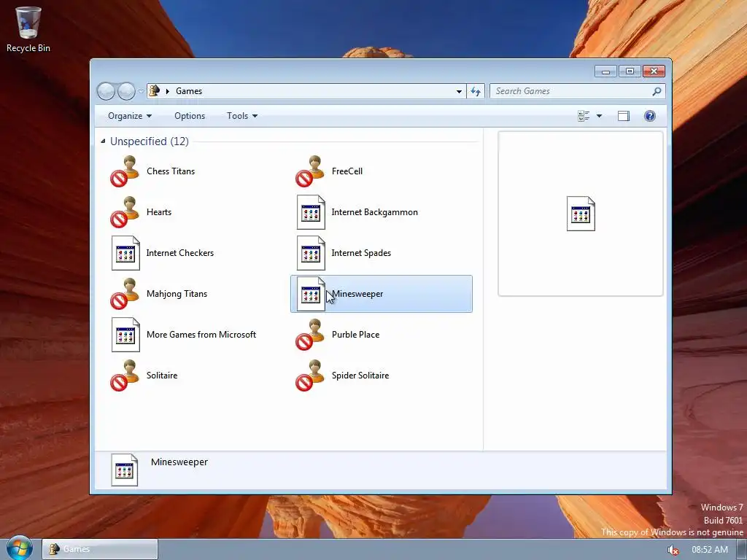The height and width of the screenshot is (560, 747).
Task: Open the Chess Titans game icon
Action: click(x=125, y=171)
